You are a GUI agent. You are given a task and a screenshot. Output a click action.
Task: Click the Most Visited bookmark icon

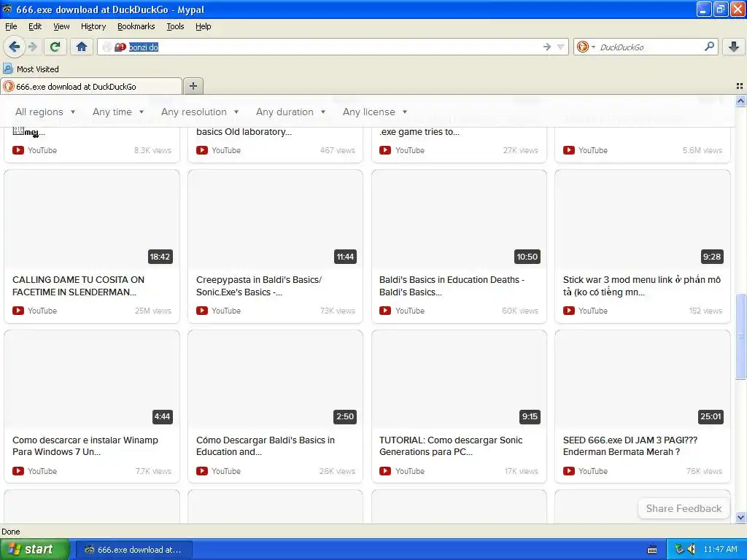tap(7, 69)
